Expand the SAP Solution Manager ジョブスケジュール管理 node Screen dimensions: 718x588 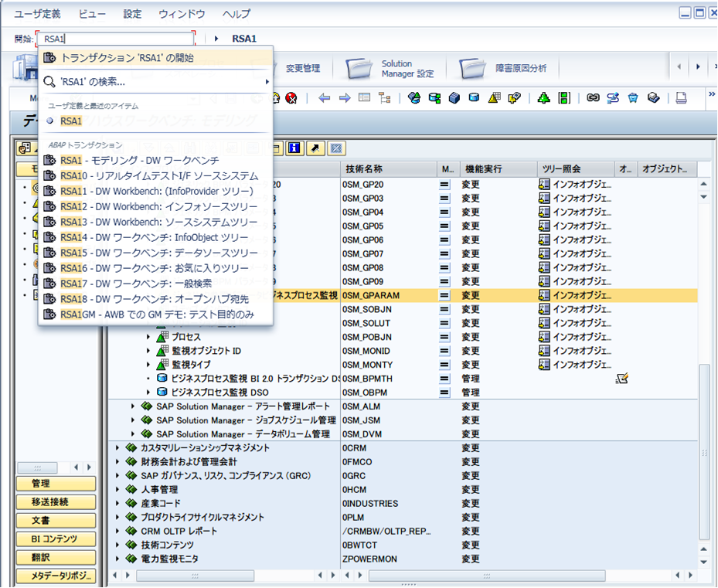tap(133, 420)
